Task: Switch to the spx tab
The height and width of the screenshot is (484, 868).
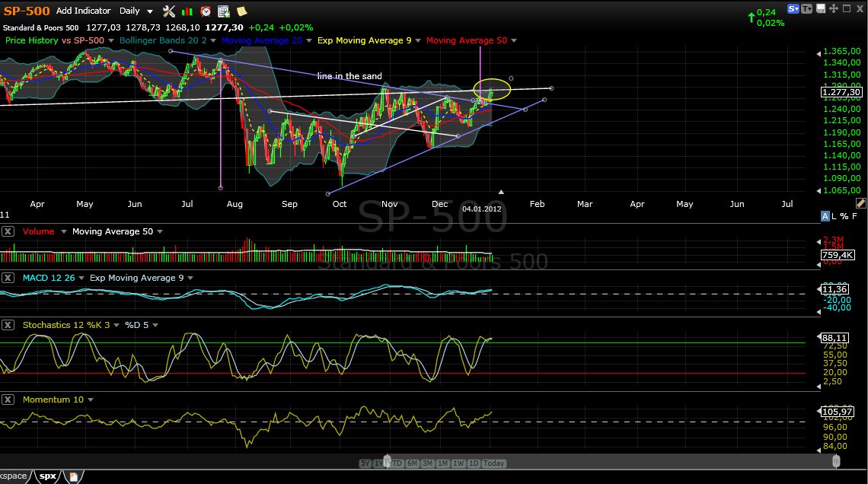Action: [x=48, y=476]
